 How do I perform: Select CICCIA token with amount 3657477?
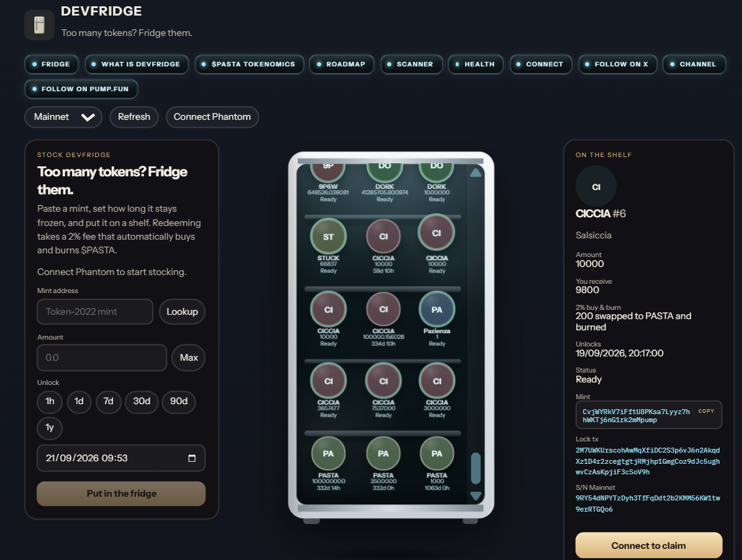point(328,381)
